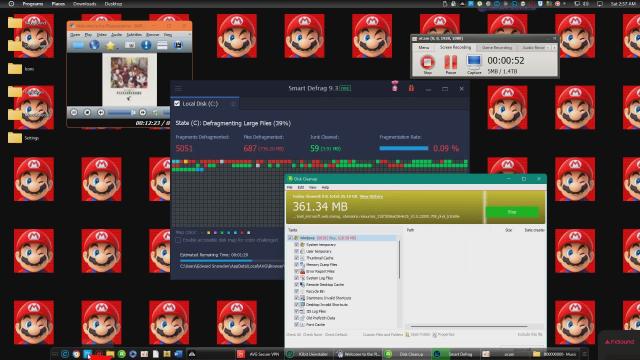Toggle the System Log Files checkbox
Viewport: 640px width, 360px height.
pos(297,278)
